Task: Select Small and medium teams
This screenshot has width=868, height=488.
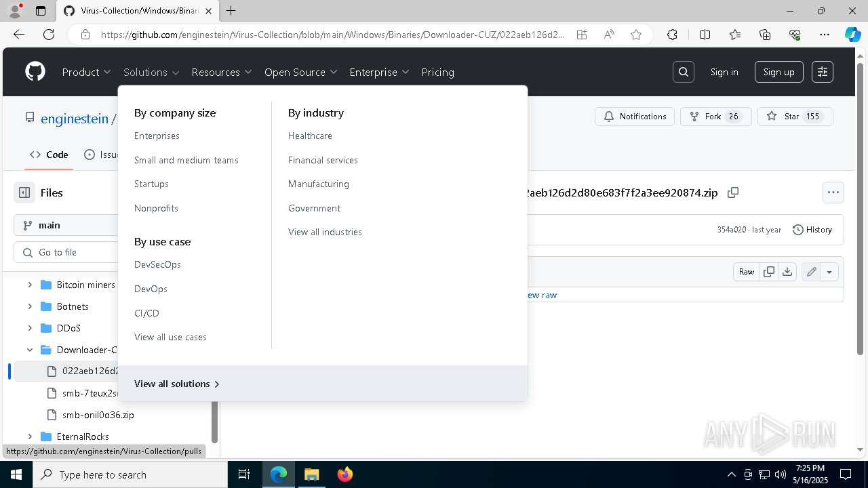Action: click(x=186, y=160)
